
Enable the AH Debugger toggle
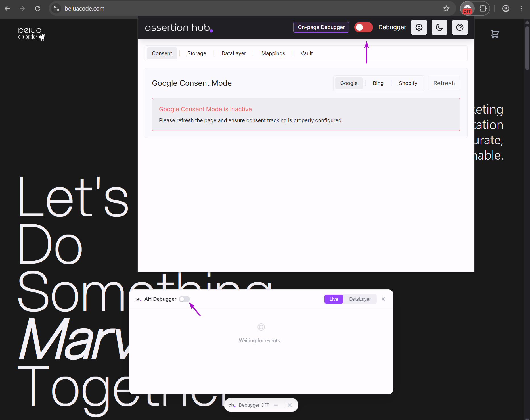pos(184,299)
